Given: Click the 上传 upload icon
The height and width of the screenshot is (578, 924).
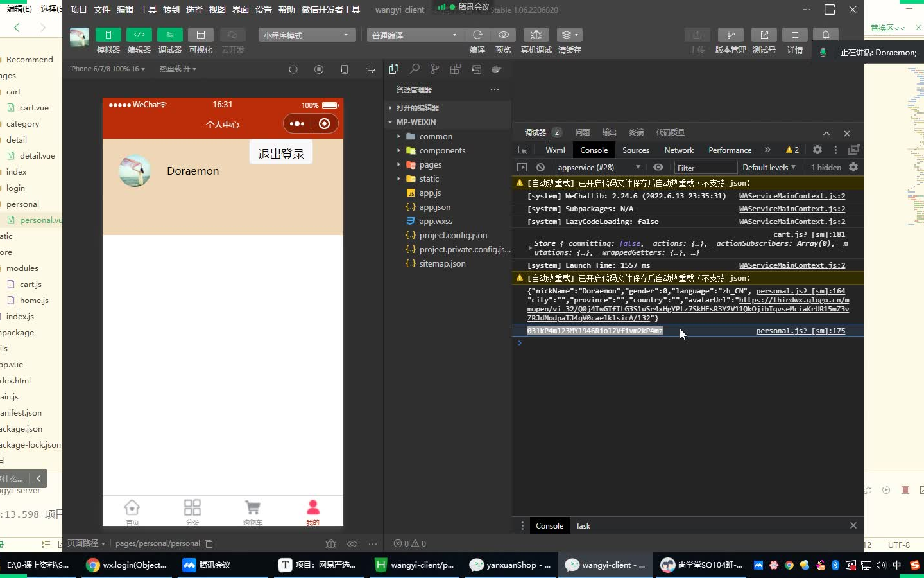Looking at the screenshot, I should pyautogui.click(x=697, y=35).
